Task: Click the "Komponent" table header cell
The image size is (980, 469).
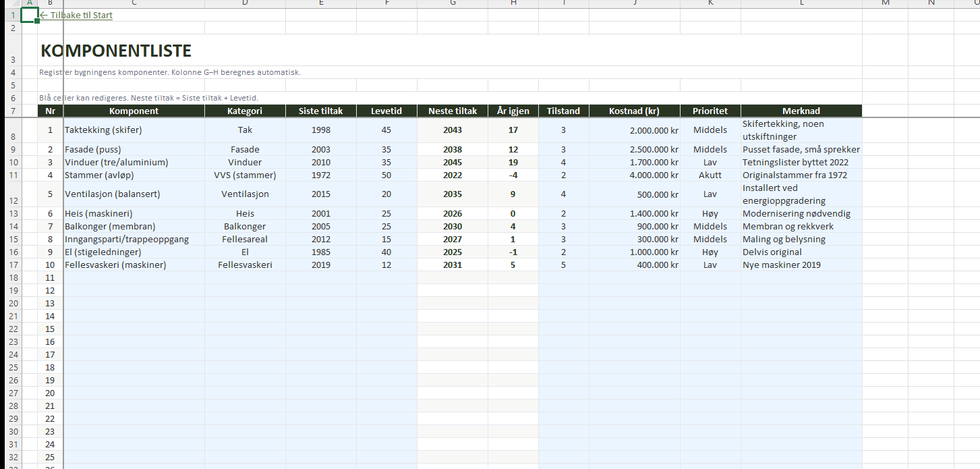Action: (134, 111)
